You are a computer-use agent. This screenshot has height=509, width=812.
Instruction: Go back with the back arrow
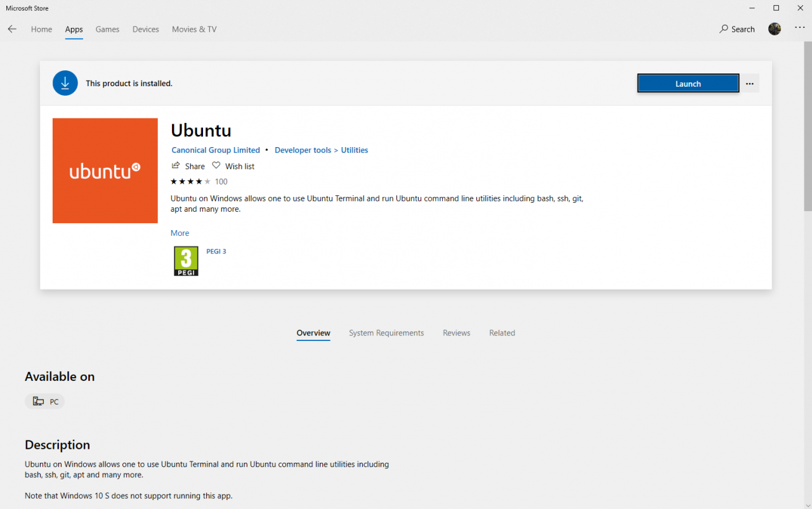pos(12,29)
